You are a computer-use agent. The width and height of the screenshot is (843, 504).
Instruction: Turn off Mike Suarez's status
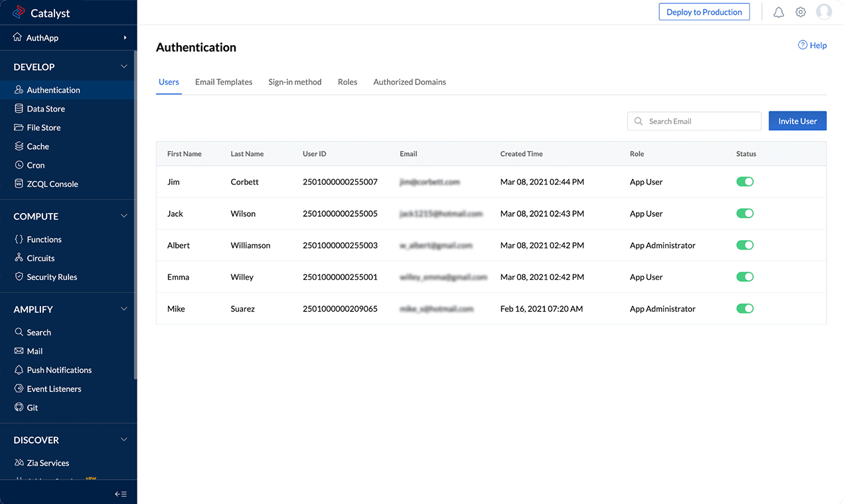[745, 308]
